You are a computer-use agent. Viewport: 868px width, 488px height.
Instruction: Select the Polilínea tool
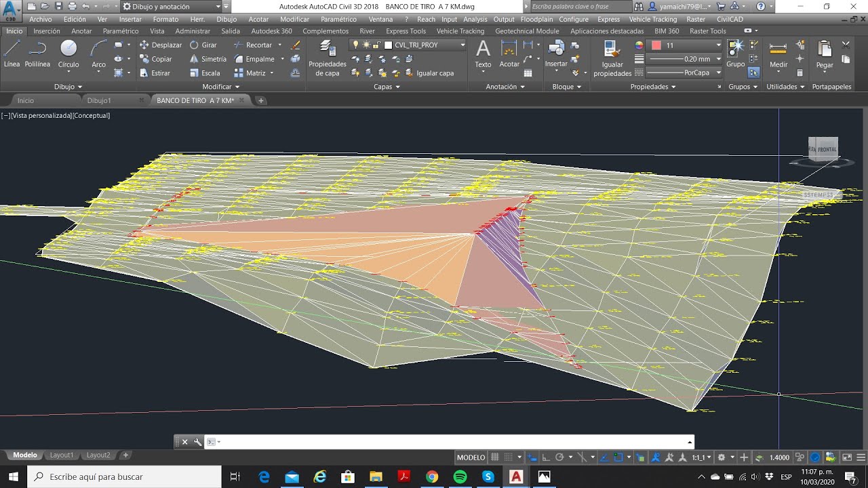click(37, 54)
